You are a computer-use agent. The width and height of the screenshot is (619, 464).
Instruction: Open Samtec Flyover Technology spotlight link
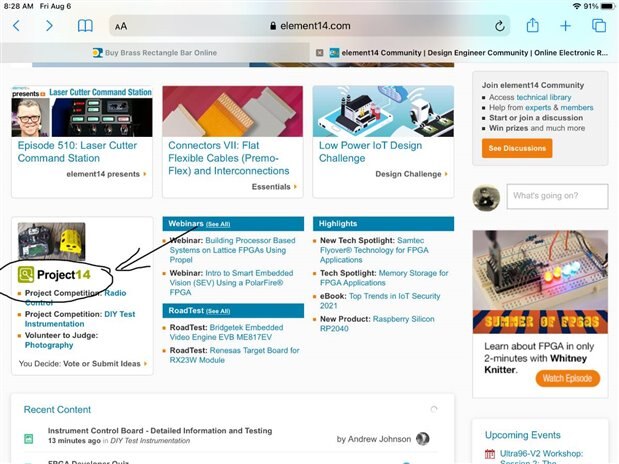pos(374,250)
